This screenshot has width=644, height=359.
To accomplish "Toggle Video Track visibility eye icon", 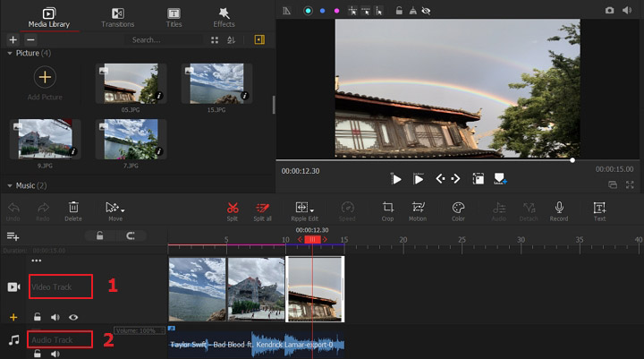I will click(73, 317).
